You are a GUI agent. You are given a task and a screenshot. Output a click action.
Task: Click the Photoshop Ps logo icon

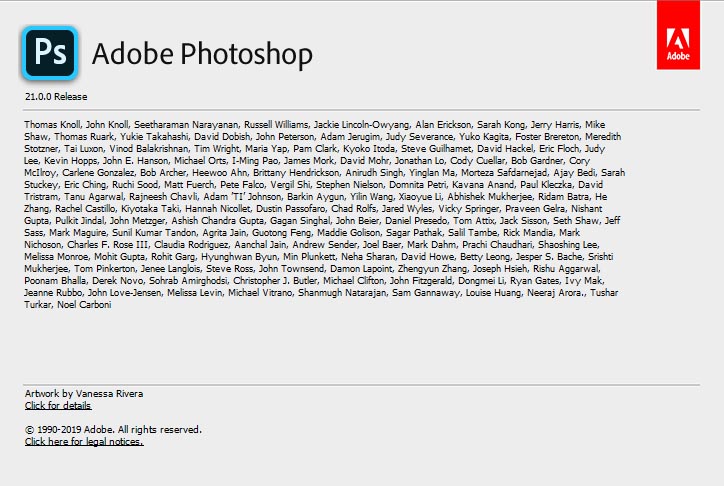(x=50, y=53)
